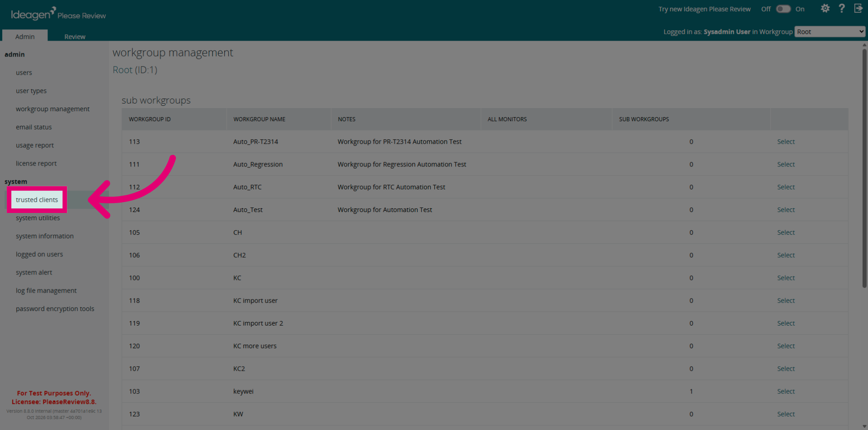Open system alert page
This screenshot has height=430, width=868.
34,272
